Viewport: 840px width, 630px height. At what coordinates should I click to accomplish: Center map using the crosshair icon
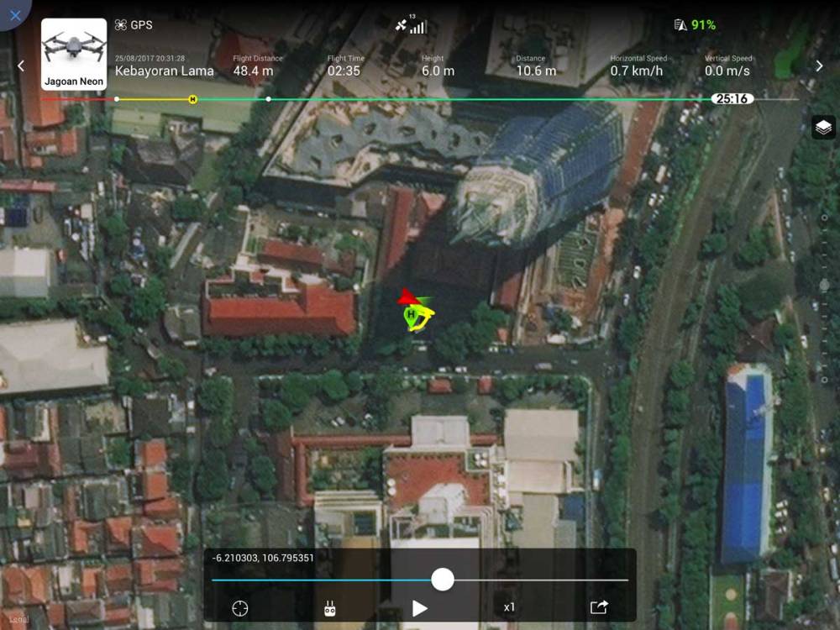click(240, 608)
